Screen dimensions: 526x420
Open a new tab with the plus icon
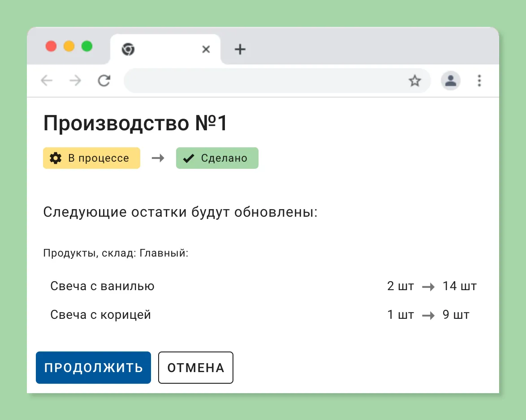(240, 49)
